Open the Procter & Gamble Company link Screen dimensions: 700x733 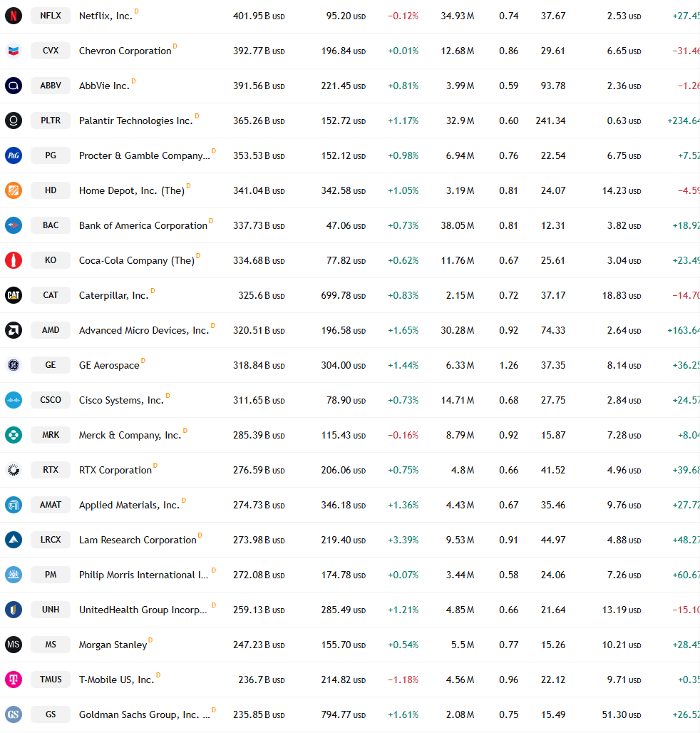click(x=145, y=155)
